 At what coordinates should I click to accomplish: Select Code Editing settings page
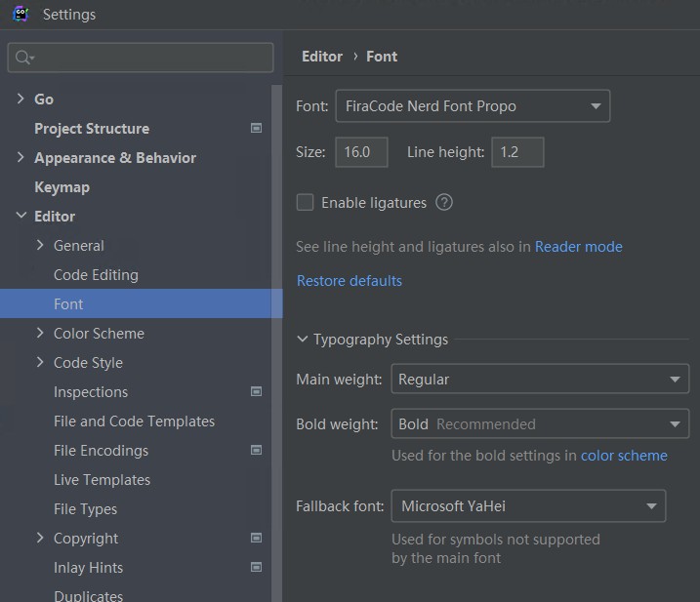(x=96, y=275)
